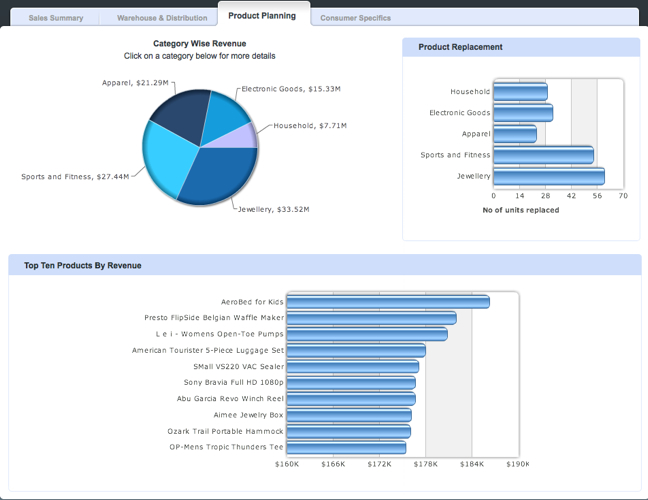Click the AeroBed for Kids revenue bar
This screenshot has width=648, height=500.
pyautogui.click(x=388, y=302)
